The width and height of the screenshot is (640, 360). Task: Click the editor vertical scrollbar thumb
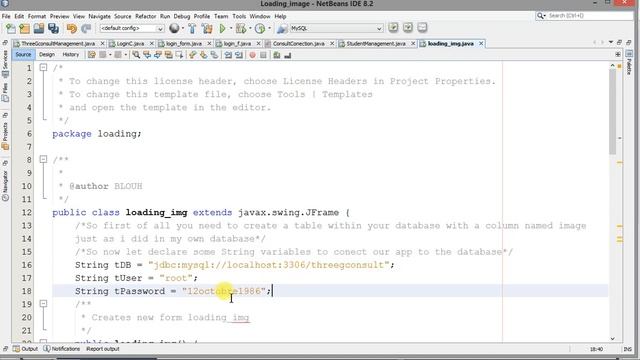[x=612, y=111]
